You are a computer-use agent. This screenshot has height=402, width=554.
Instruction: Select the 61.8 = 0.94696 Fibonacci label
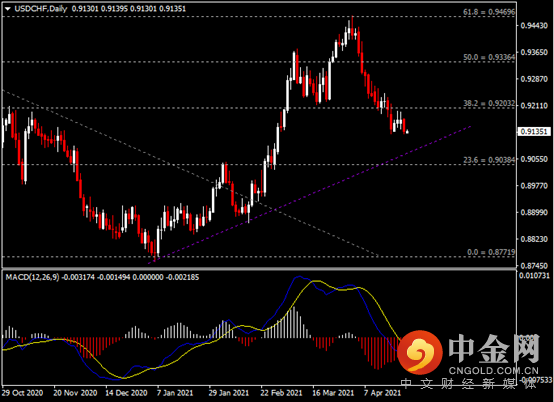coord(489,12)
